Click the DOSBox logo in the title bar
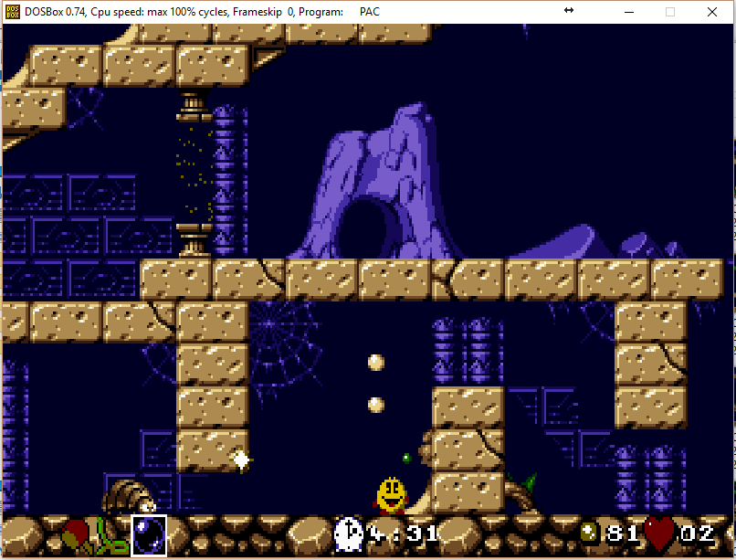The height and width of the screenshot is (560, 736). click(13, 12)
